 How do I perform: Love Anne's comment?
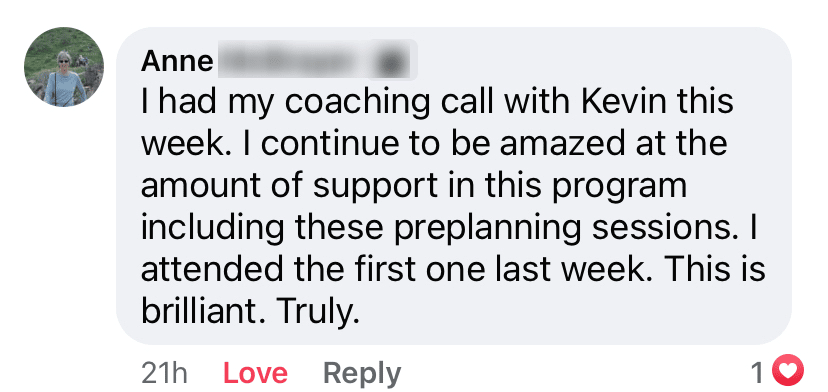tap(255, 374)
